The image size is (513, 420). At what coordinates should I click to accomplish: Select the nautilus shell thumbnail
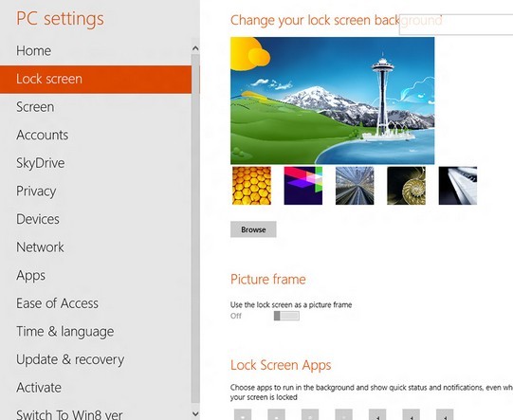click(x=406, y=186)
